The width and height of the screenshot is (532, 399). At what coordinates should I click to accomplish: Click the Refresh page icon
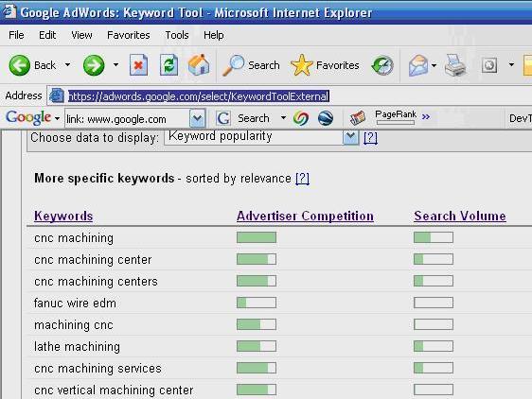coord(168,64)
